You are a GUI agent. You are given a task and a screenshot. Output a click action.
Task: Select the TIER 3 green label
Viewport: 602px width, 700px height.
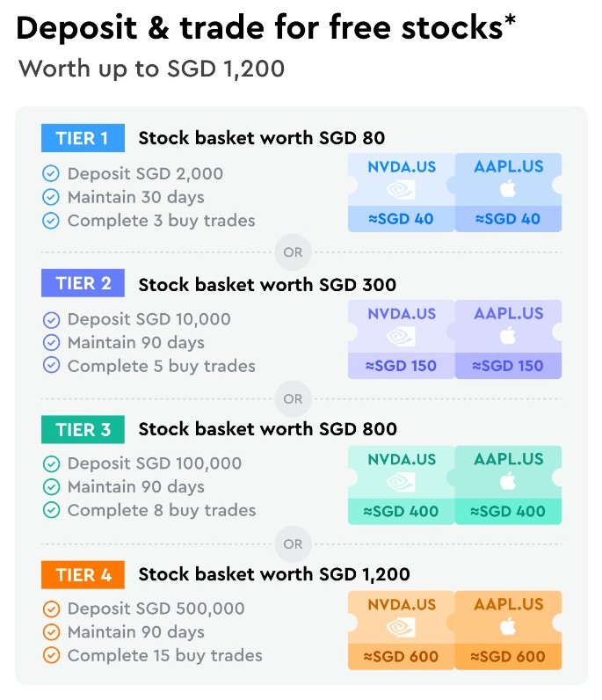click(x=83, y=430)
